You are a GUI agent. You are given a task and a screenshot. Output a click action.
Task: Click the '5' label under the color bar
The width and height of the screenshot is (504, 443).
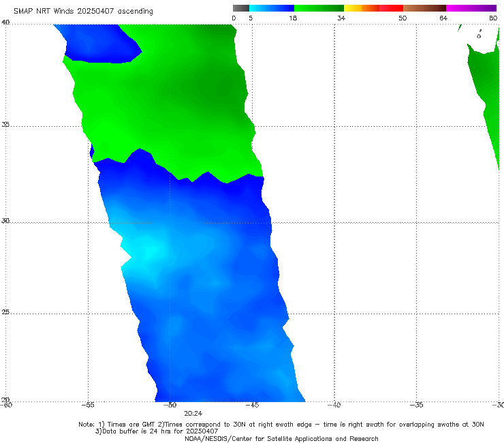click(x=251, y=18)
